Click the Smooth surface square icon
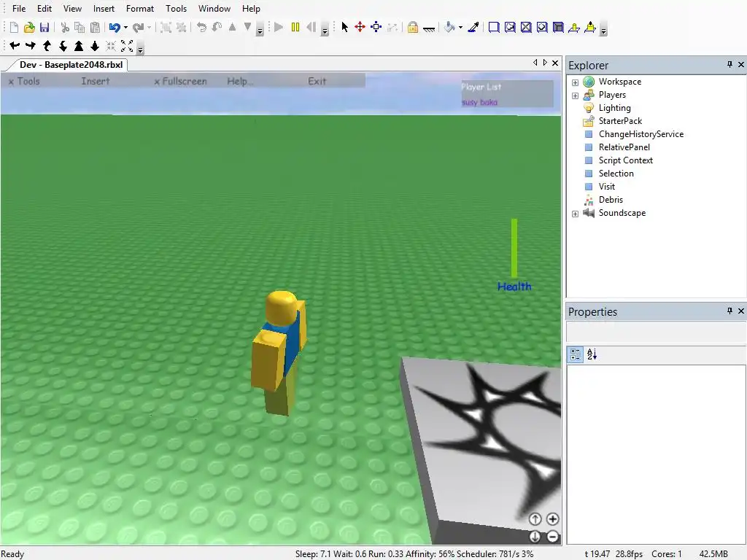This screenshot has width=747, height=560. [494, 27]
